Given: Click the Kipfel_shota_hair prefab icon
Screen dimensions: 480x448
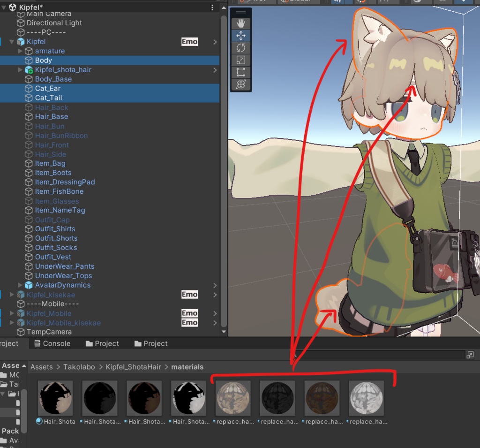Looking at the screenshot, I should point(29,70).
